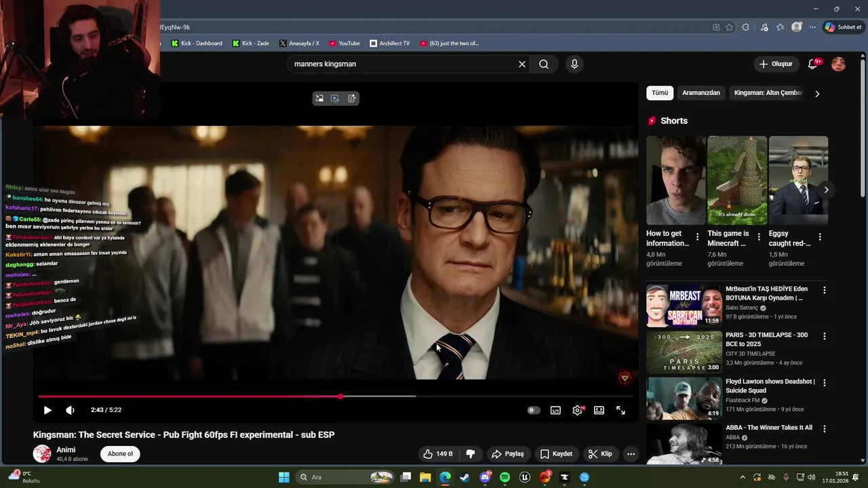
Task: Open the MrBeast TAŞ HEDİYE video
Action: click(x=684, y=306)
